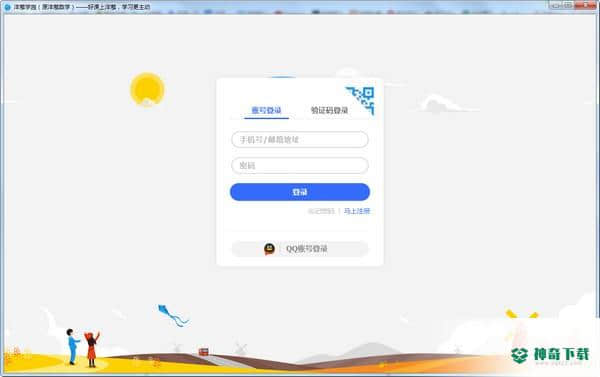600x377 pixels.
Task: Select the 账号登录 tab
Action: click(x=266, y=110)
